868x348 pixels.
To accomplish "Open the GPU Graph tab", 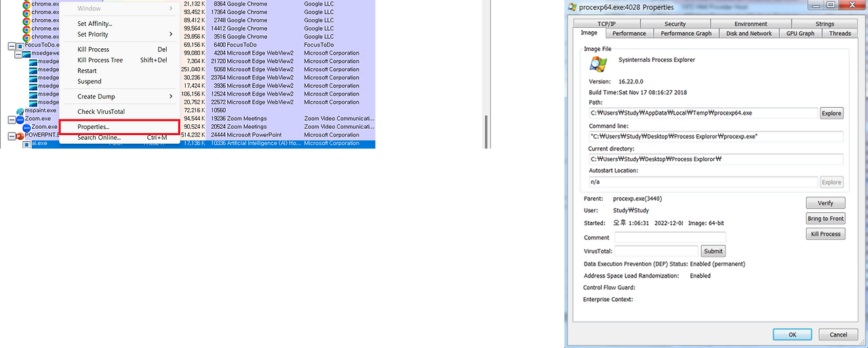I will pos(800,33).
